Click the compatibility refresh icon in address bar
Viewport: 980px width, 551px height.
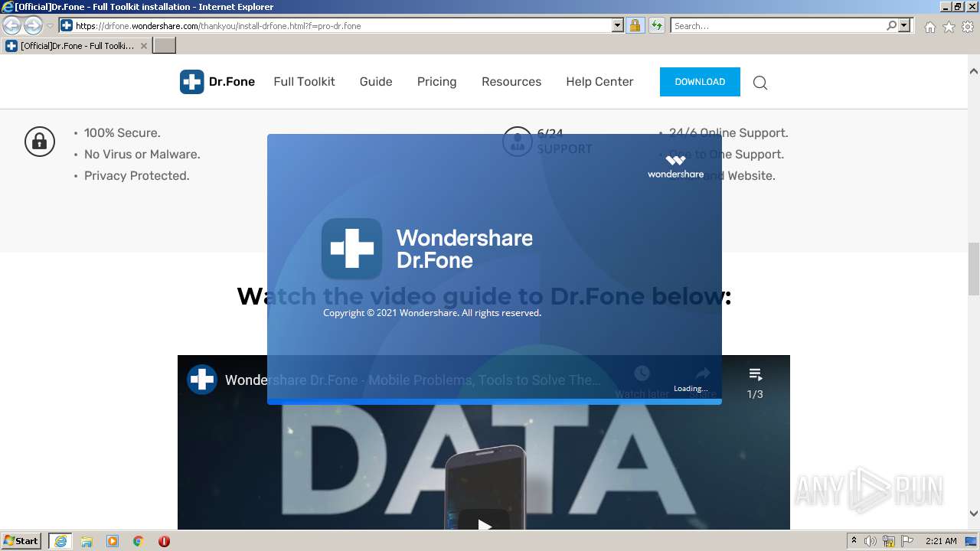[656, 25]
